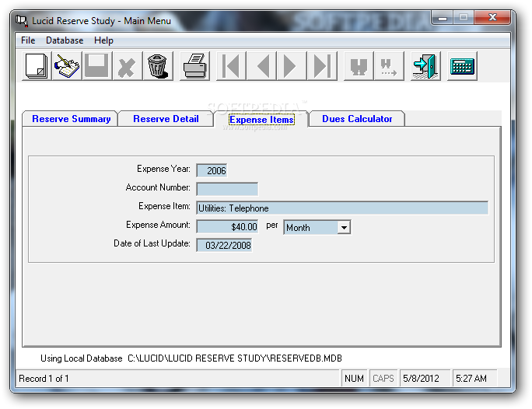Go to previous record arrow

261,66
